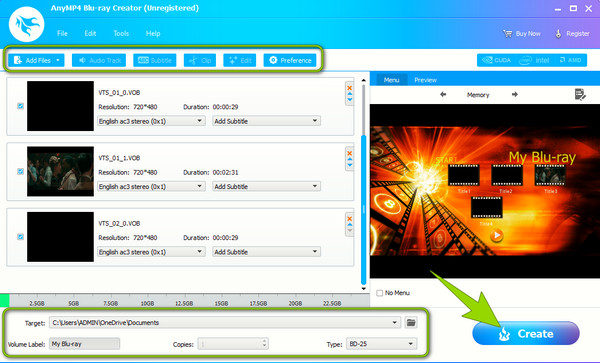Uncheck the VTS_01_1.VOB checkbox
Screen dimensions: 600x363
[21, 171]
